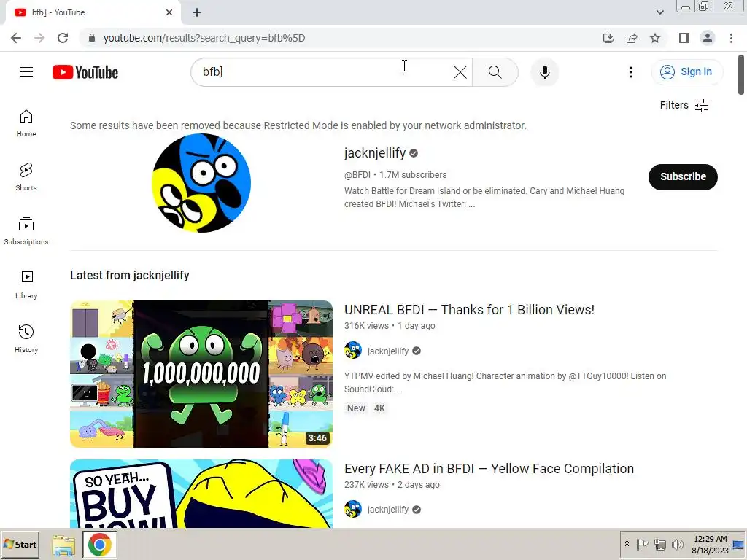
Task: Open the file explorer taskbar icon
Action: (64, 545)
